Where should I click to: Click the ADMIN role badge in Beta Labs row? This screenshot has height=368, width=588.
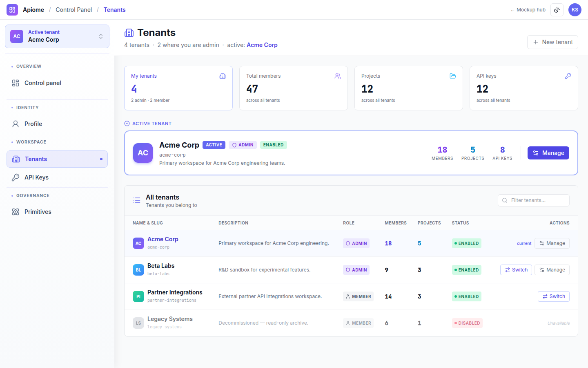pyautogui.click(x=356, y=270)
